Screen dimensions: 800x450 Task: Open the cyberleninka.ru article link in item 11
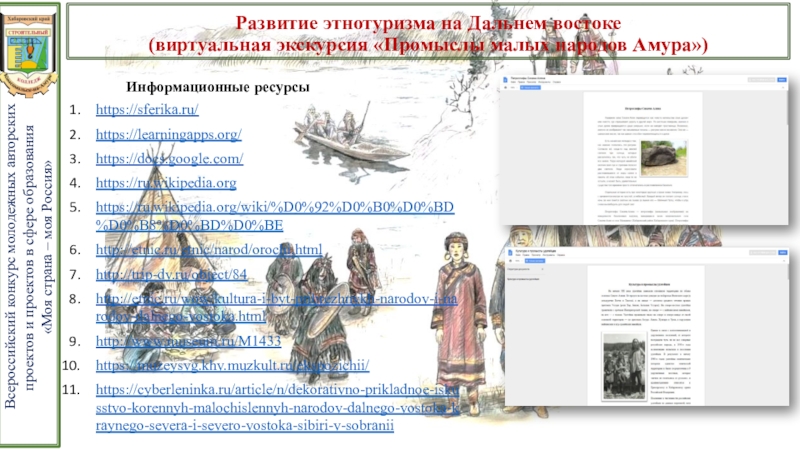[278, 407]
